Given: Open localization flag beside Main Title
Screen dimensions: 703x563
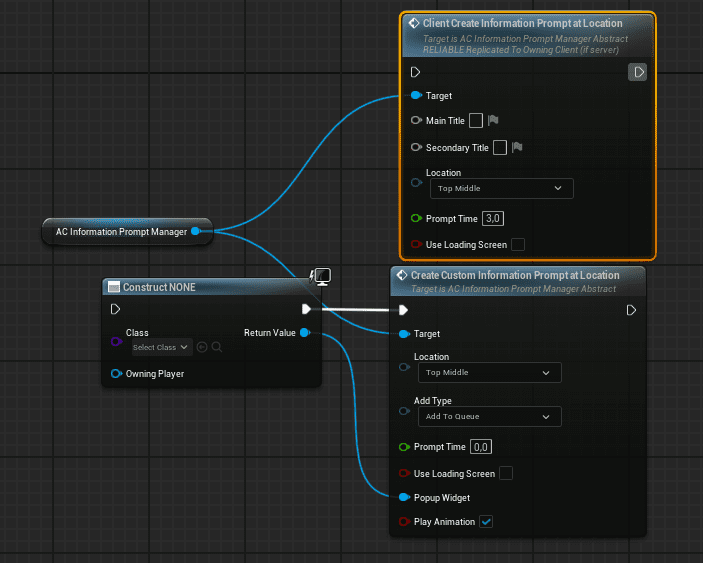Looking at the screenshot, I should click(x=493, y=120).
